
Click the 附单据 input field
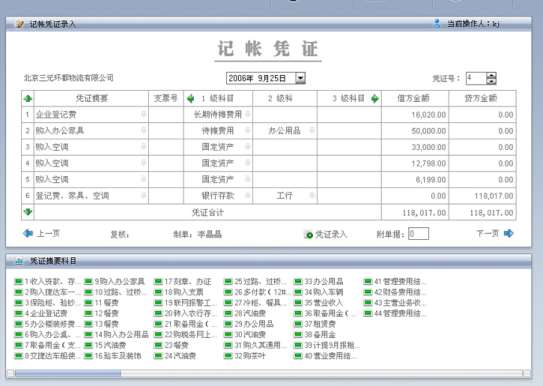[x=418, y=234]
